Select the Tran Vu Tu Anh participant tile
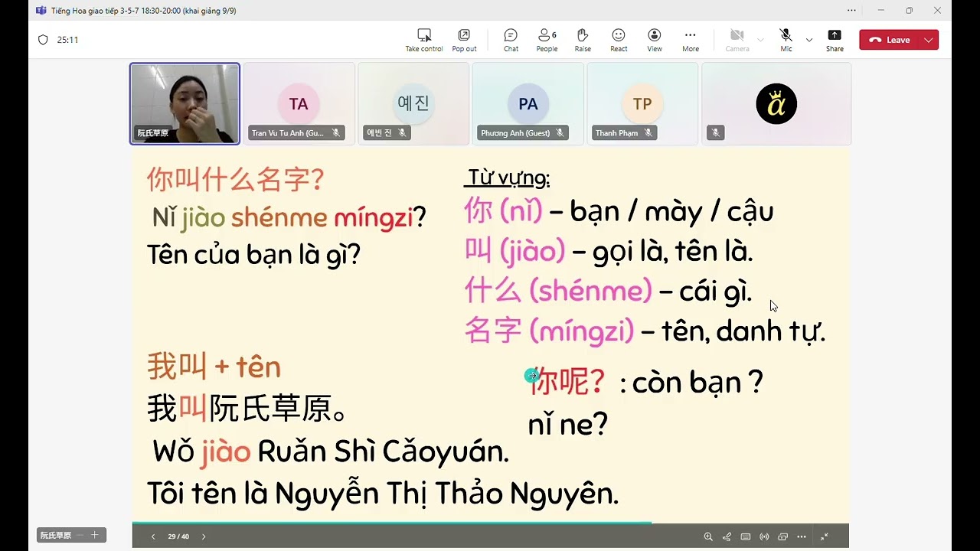Image resolution: width=980 pixels, height=551 pixels. pos(299,104)
